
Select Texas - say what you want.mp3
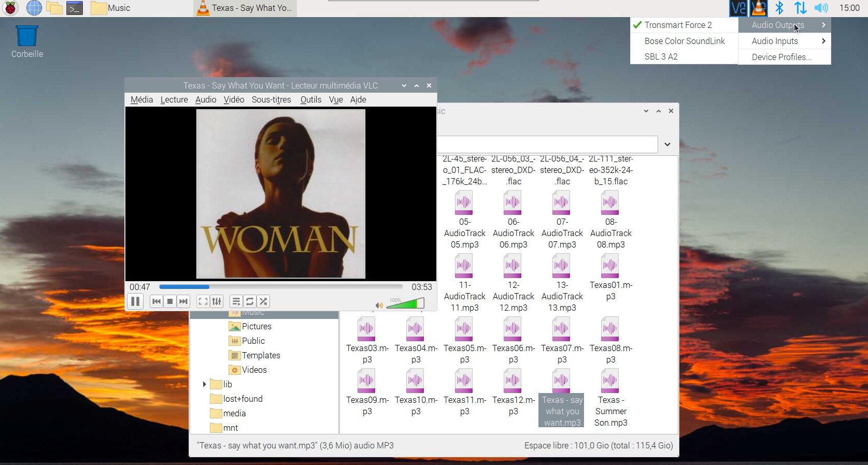(x=562, y=398)
